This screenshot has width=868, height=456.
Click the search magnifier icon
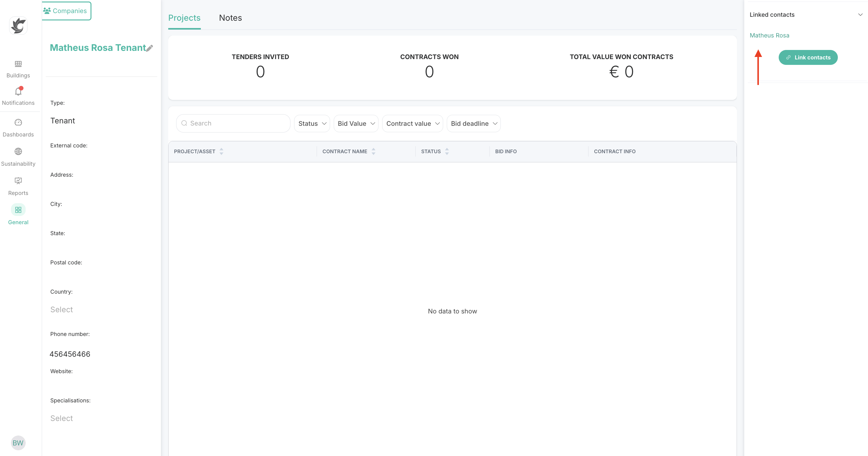coord(184,123)
